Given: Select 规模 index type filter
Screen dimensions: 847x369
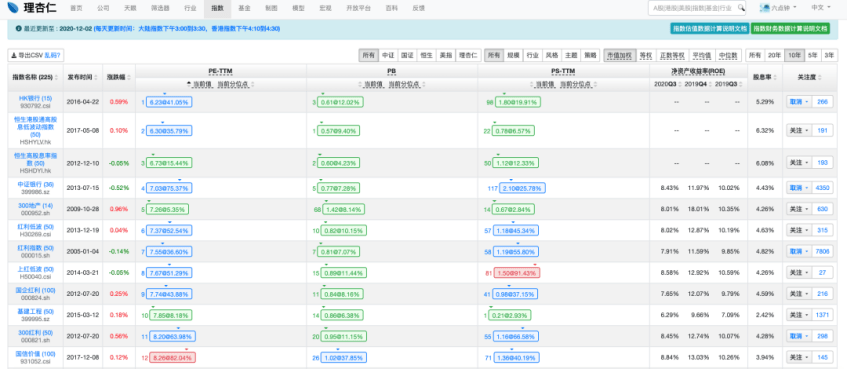Looking at the screenshot, I should click(513, 55).
